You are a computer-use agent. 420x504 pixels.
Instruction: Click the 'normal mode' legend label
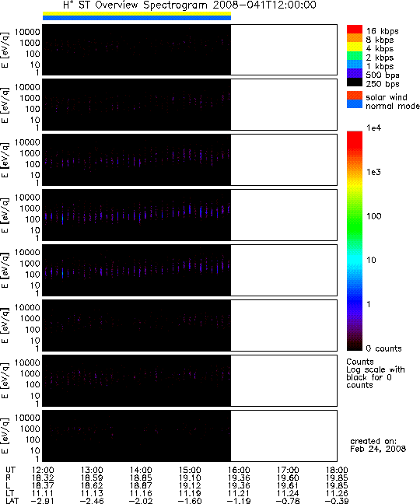393,106
